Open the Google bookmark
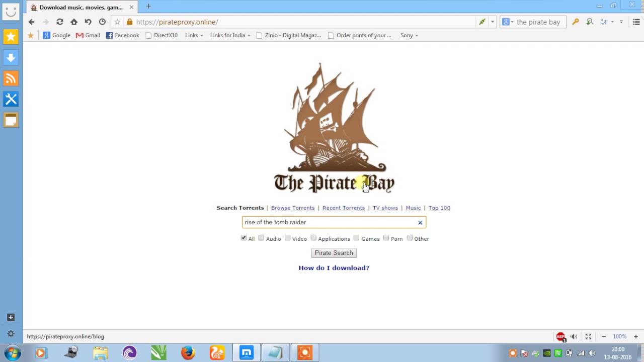 pyautogui.click(x=57, y=35)
